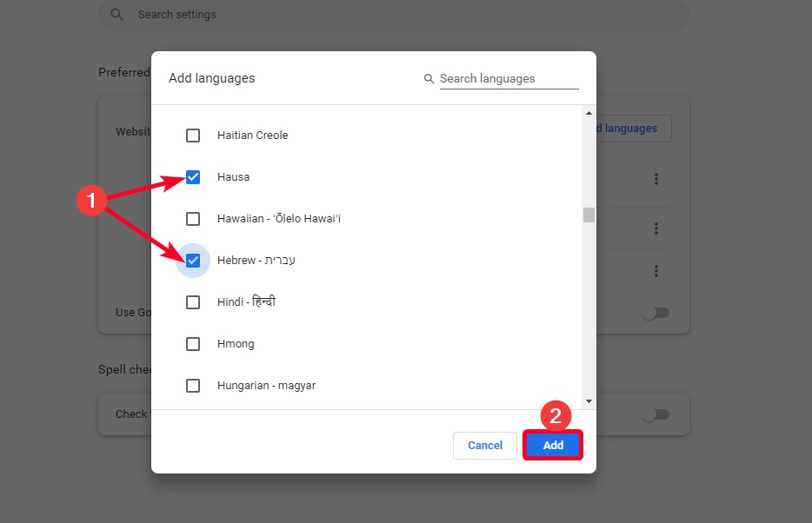This screenshot has width=812, height=523.
Task: Check the Haitian Creole checkbox
Action: click(192, 135)
